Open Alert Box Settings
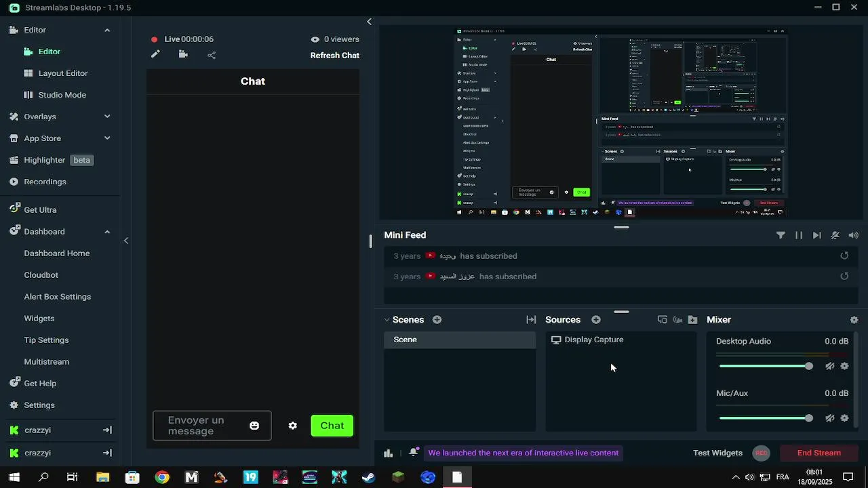Viewport: 868px width, 488px height. tap(58, 297)
